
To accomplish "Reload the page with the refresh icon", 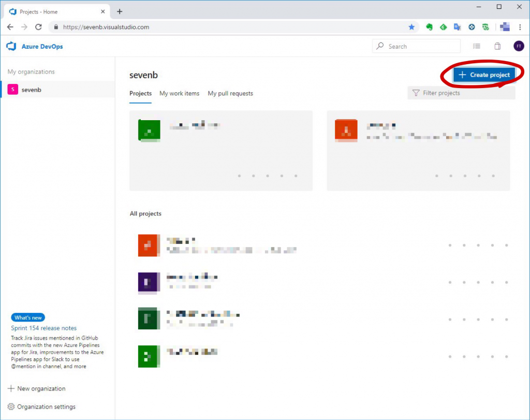I will click(38, 27).
